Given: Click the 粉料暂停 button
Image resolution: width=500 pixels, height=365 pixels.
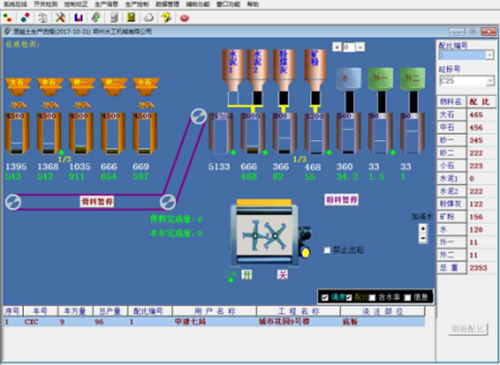Looking at the screenshot, I should pyautogui.click(x=341, y=200).
